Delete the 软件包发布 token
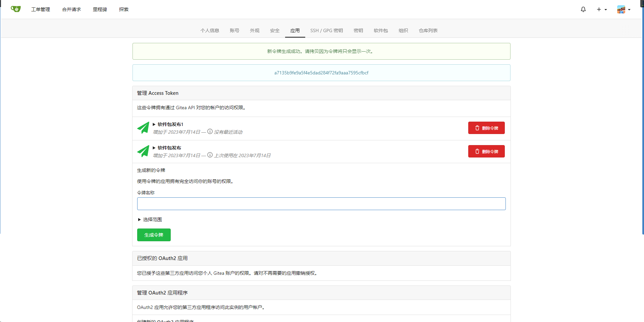 tap(486, 151)
